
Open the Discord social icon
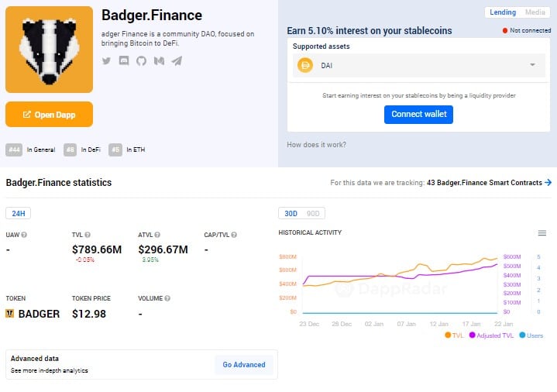point(124,60)
